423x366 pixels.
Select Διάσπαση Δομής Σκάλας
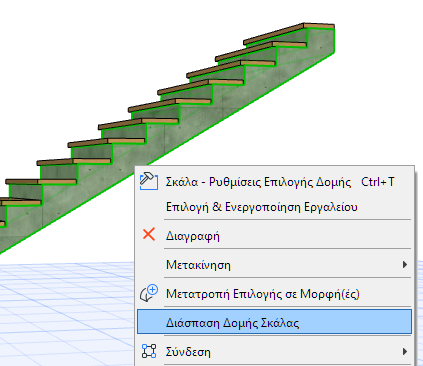coord(275,322)
